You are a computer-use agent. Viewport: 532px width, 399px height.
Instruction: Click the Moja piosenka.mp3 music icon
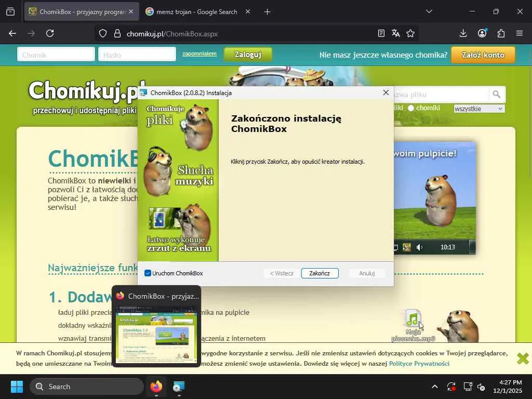click(413, 318)
